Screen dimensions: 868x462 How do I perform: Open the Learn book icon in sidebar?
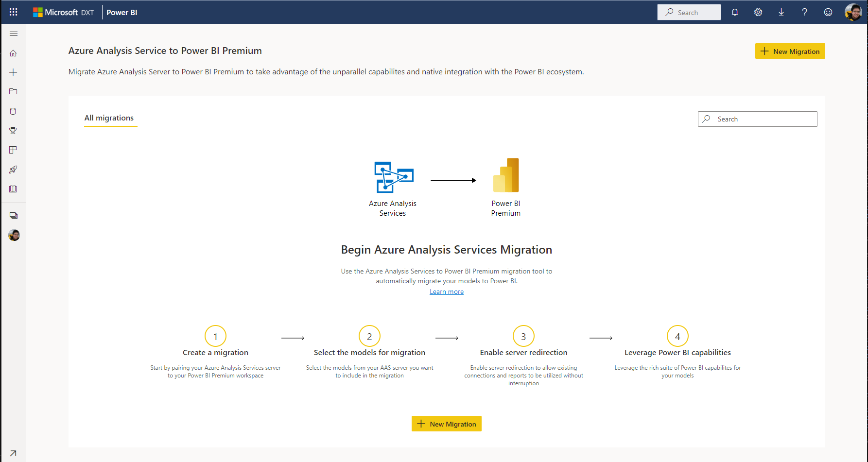[13, 188]
